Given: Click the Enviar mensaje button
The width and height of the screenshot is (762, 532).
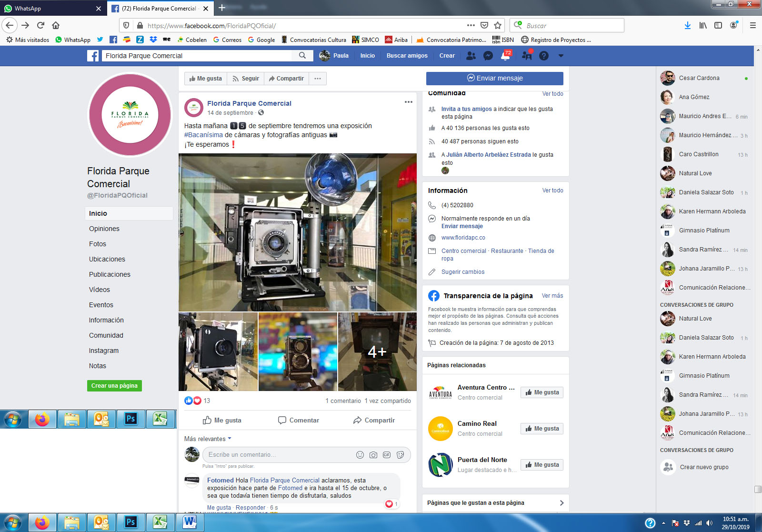Looking at the screenshot, I should pos(494,78).
